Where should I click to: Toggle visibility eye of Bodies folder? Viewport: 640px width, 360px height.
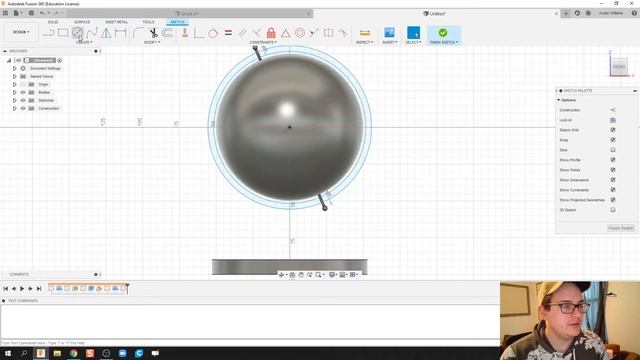pyautogui.click(x=23, y=92)
